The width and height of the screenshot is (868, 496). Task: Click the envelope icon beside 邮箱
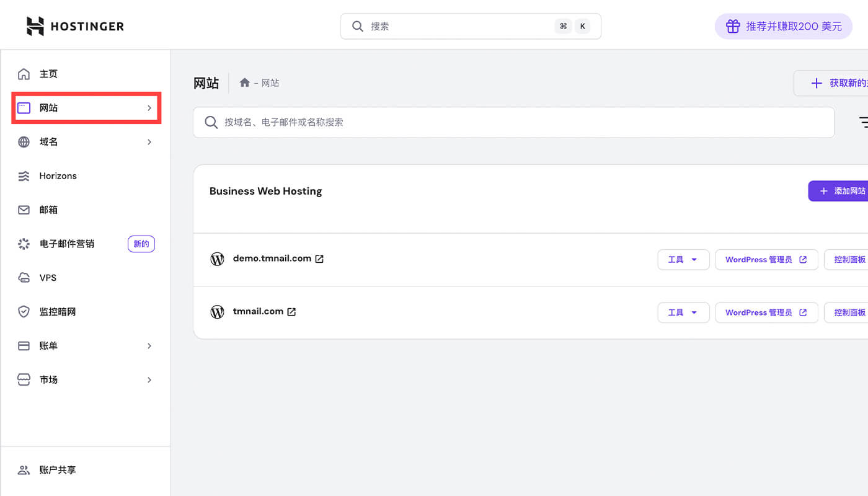pyautogui.click(x=24, y=210)
